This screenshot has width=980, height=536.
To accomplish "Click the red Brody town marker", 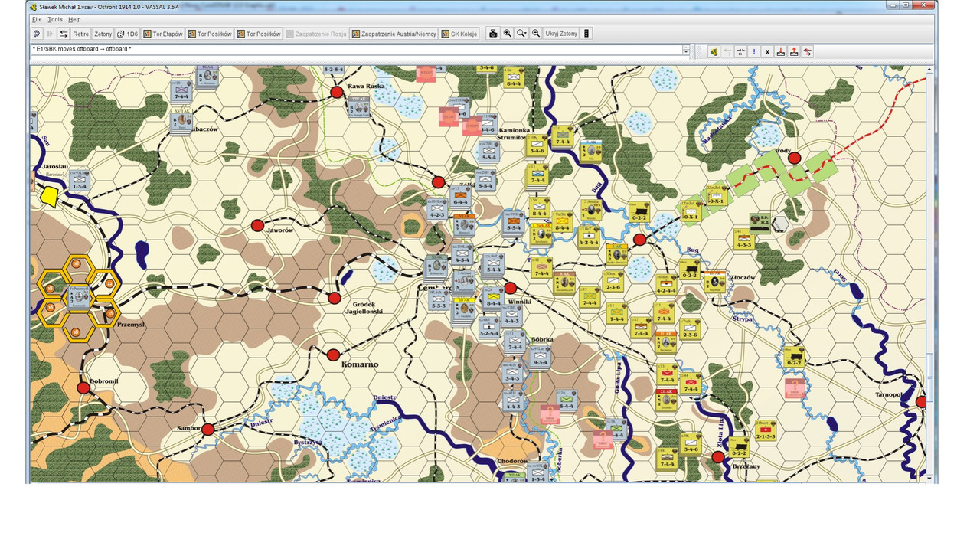I will tap(795, 159).
